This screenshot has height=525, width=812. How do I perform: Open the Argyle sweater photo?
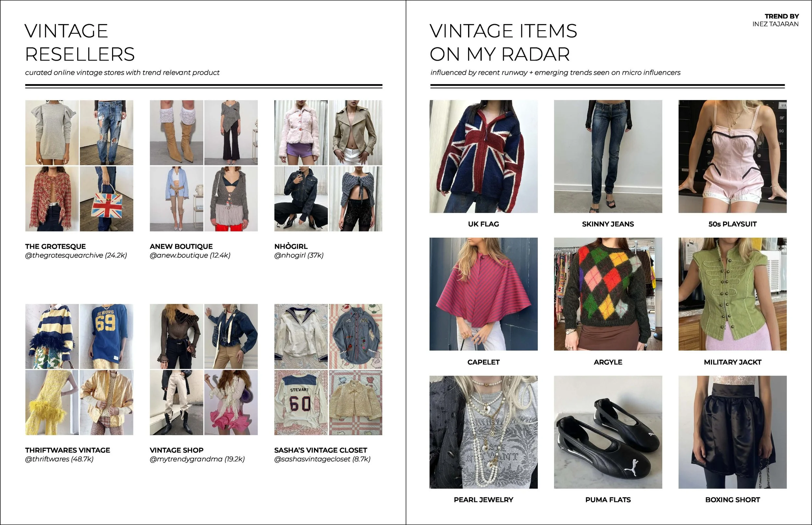pyautogui.click(x=608, y=294)
